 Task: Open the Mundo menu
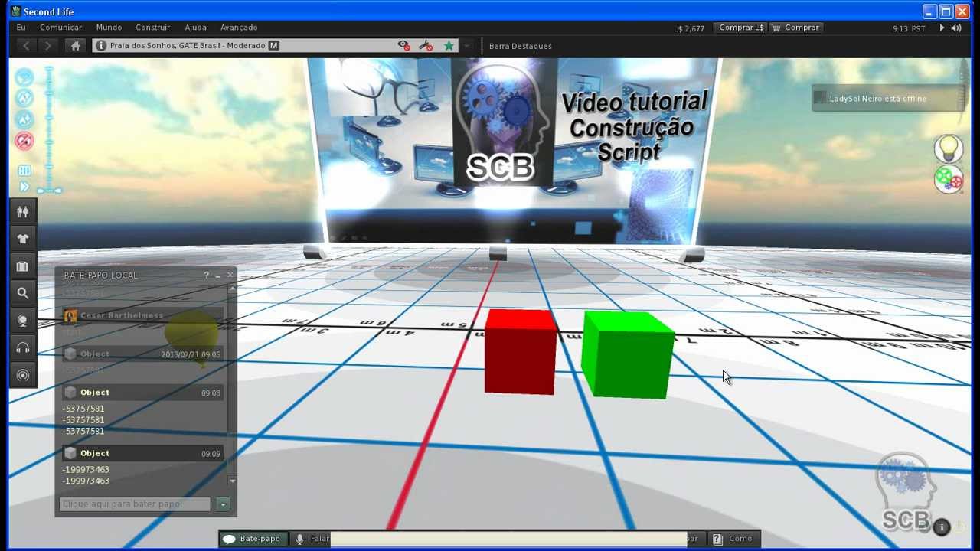[109, 28]
